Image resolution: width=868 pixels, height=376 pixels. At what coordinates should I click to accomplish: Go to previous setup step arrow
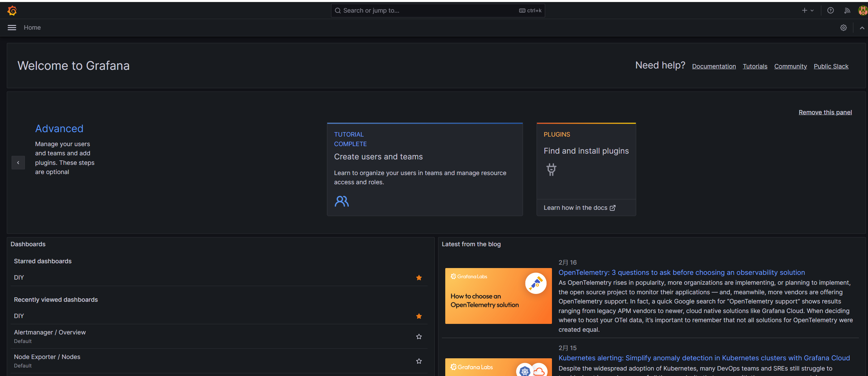click(x=18, y=163)
